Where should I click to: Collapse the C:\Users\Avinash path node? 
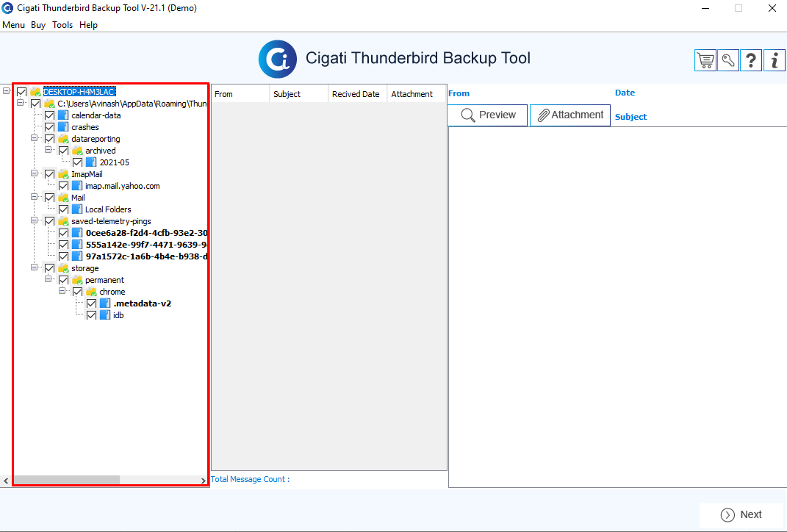21,103
